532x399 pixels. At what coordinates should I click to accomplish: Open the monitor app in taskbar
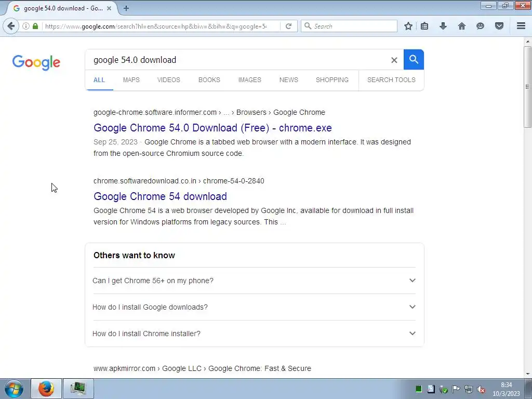(78, 389)
